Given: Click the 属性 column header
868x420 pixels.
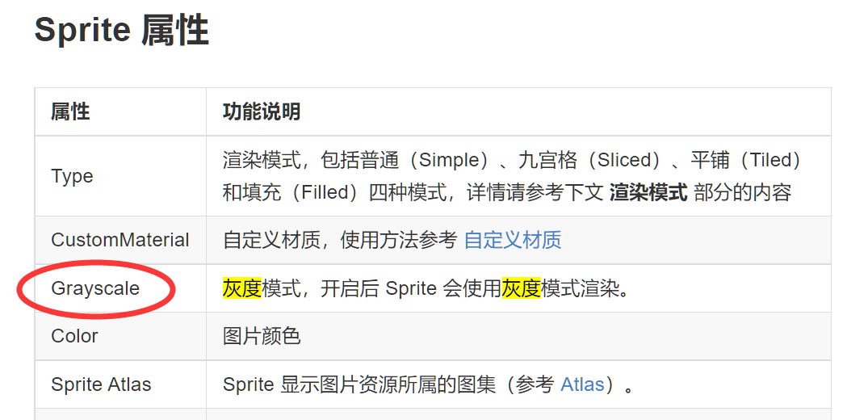Looking at the screenshot, I should point(70,111).
